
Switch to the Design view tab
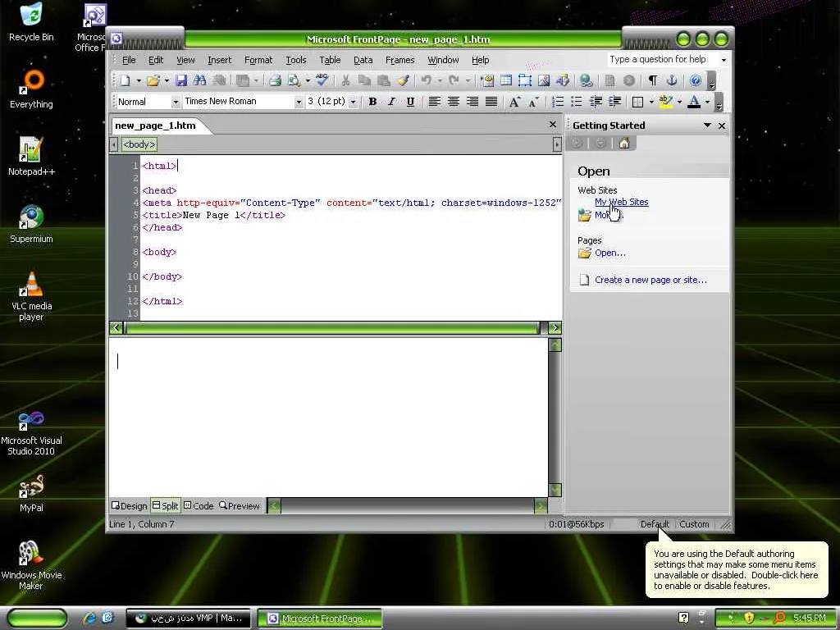click(129, 505)
